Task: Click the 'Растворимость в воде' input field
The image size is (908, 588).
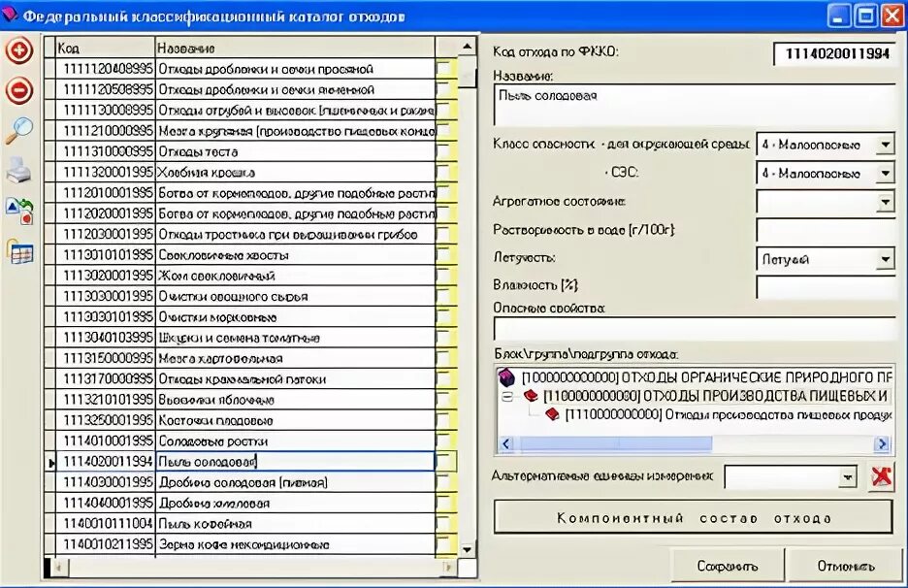Action: click(x=826, y=230)
